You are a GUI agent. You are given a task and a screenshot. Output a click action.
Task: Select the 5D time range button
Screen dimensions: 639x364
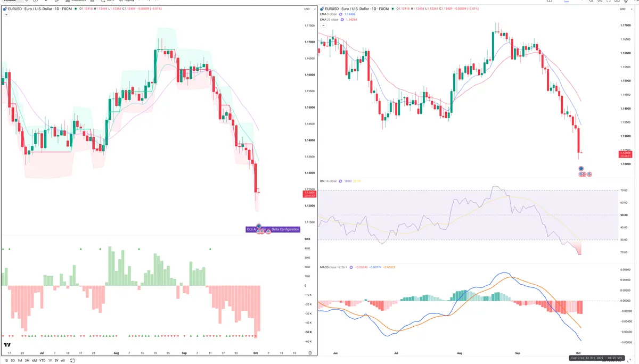13,360
